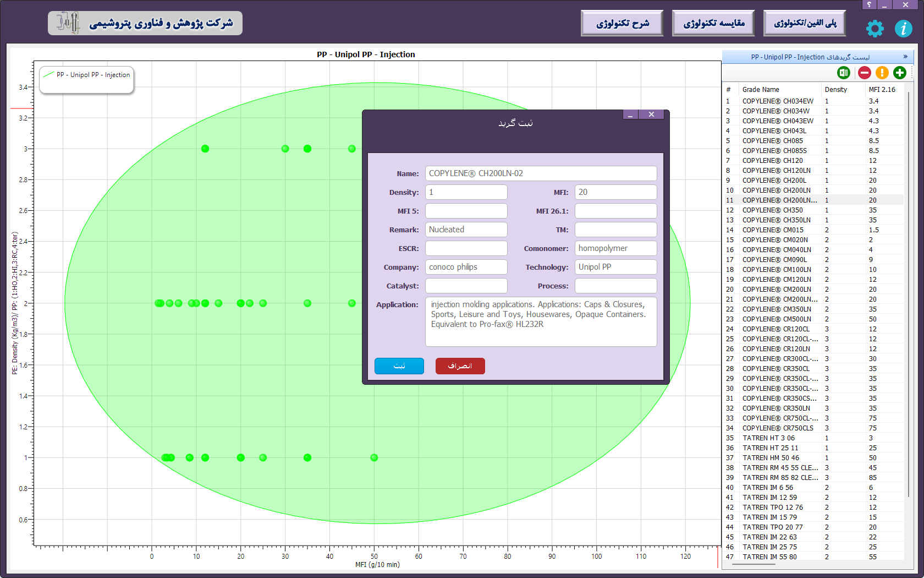The height and width of the screenshot is (578, 924).
Task: Select row COPYLENE® CM090L
Action: pyautogui.click(x=813, y=260)
